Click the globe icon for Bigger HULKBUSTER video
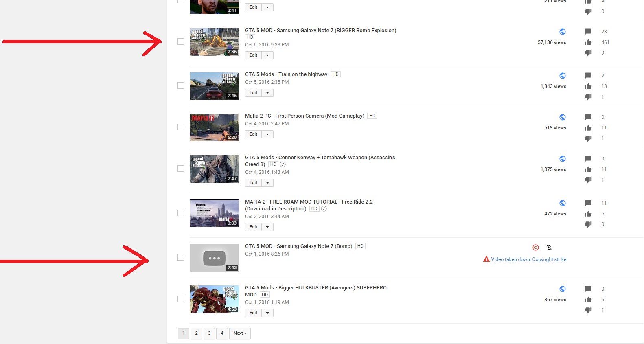This screenshot has width=644, height=344. click(x=563, y=289)
